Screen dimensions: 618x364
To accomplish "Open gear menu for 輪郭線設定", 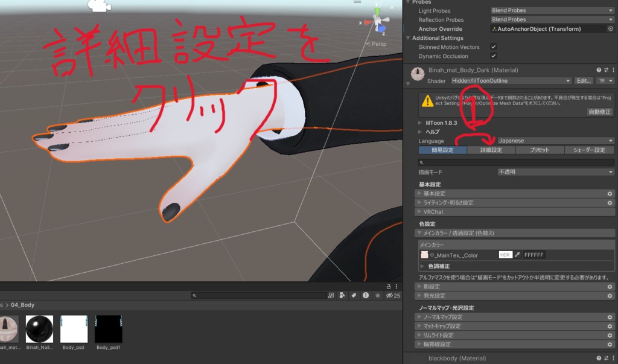I will [x=610, y=344].
